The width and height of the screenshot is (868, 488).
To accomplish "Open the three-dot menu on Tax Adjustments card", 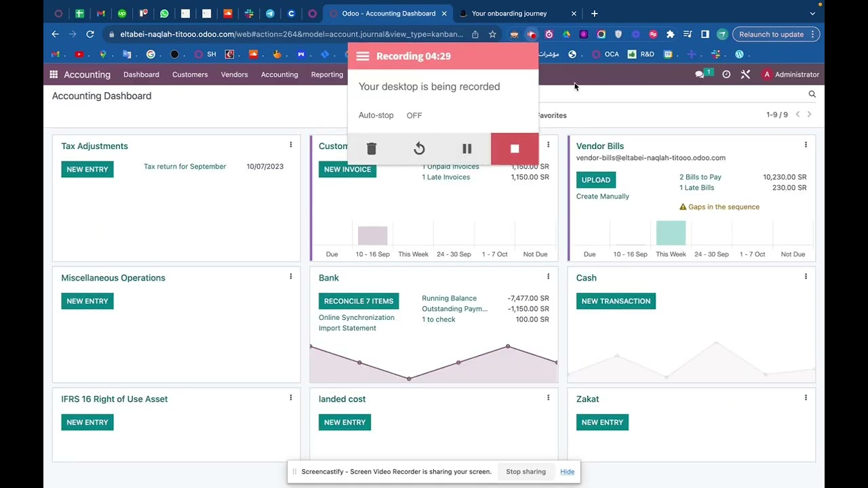I will click(291, 144).
